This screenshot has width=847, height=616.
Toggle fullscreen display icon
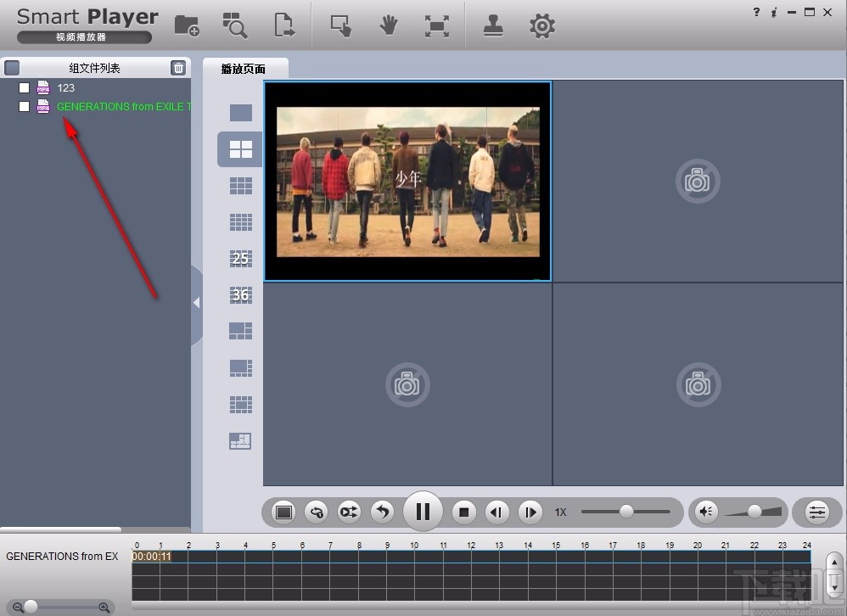tap(437, 26)
